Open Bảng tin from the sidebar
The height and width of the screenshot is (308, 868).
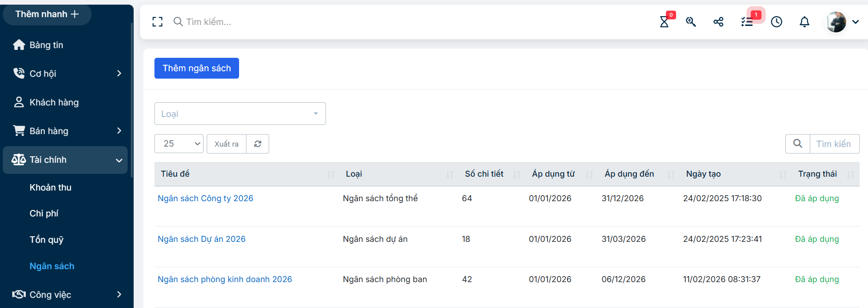pos(46,45)
